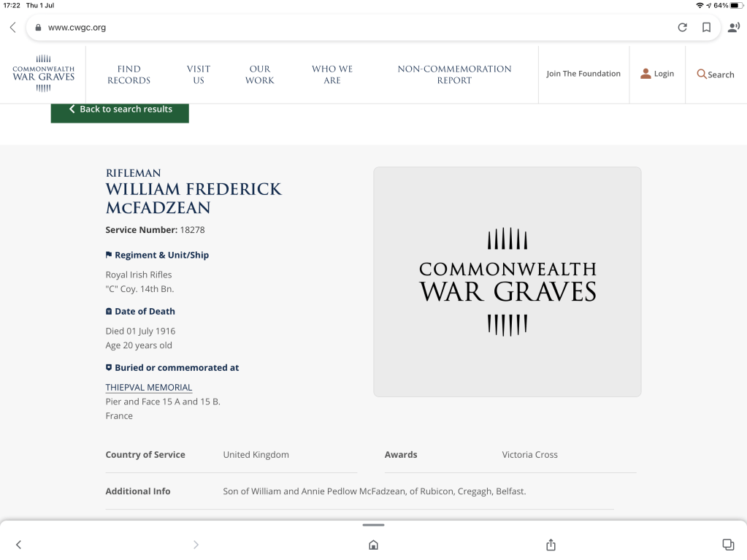
Task: Bookmark this page with bookmark icon
Action: coord(706,28)
